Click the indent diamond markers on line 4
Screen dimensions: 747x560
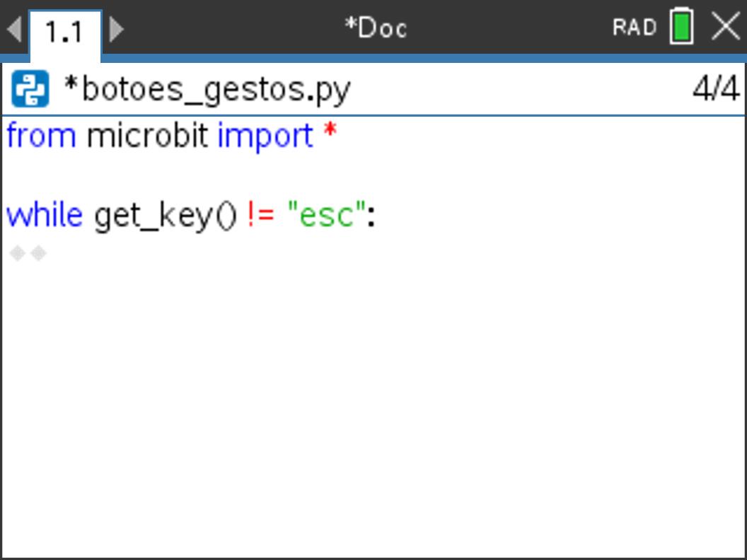click(x=28, y=252)
